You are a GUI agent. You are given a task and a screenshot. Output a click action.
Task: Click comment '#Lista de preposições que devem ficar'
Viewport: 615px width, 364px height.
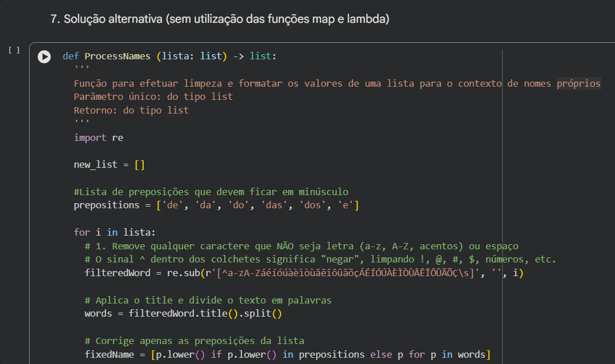[211, 192]
